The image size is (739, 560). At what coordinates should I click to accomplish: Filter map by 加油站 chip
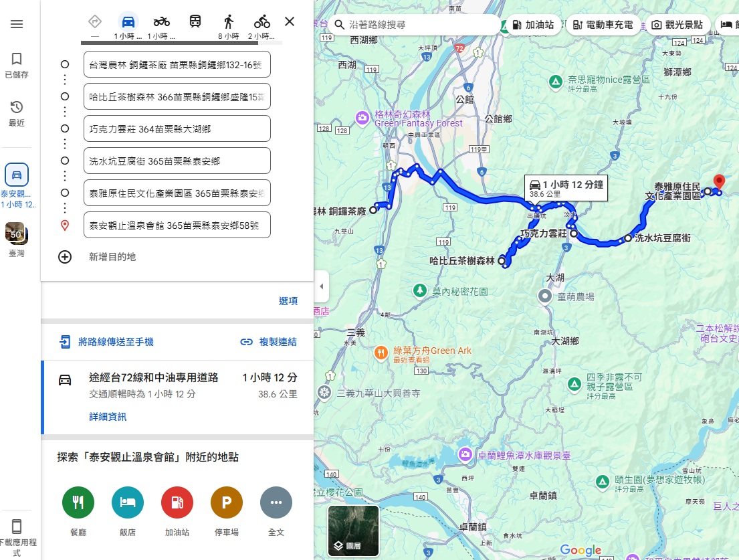(x=534, y=25)
